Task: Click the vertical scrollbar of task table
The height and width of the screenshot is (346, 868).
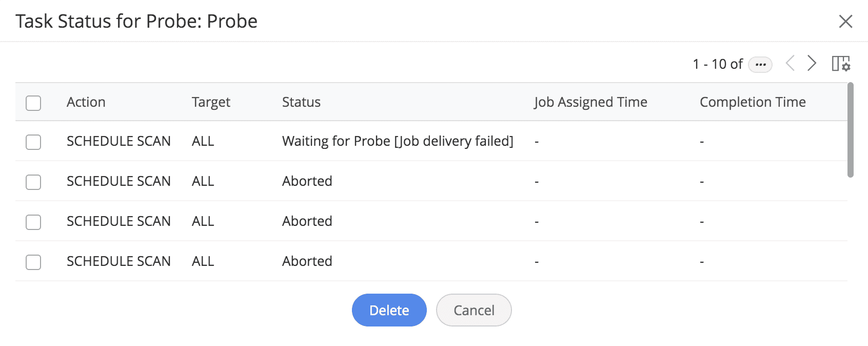Action: point(850,130)
